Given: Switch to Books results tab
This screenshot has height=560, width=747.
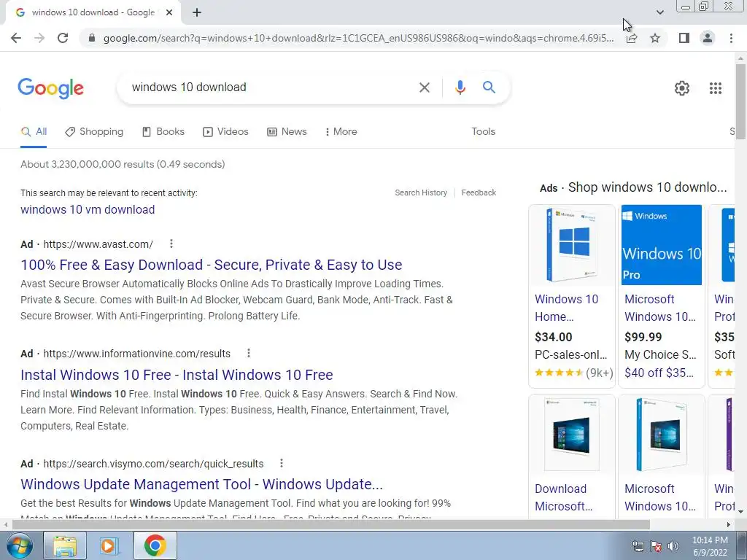Looking at the screenshot, I should 163,132.
